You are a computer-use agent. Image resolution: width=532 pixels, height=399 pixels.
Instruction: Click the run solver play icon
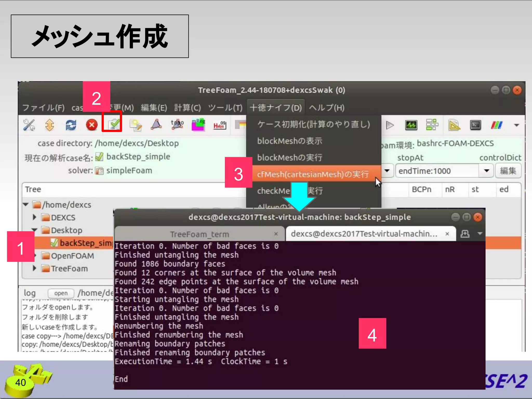390,125
